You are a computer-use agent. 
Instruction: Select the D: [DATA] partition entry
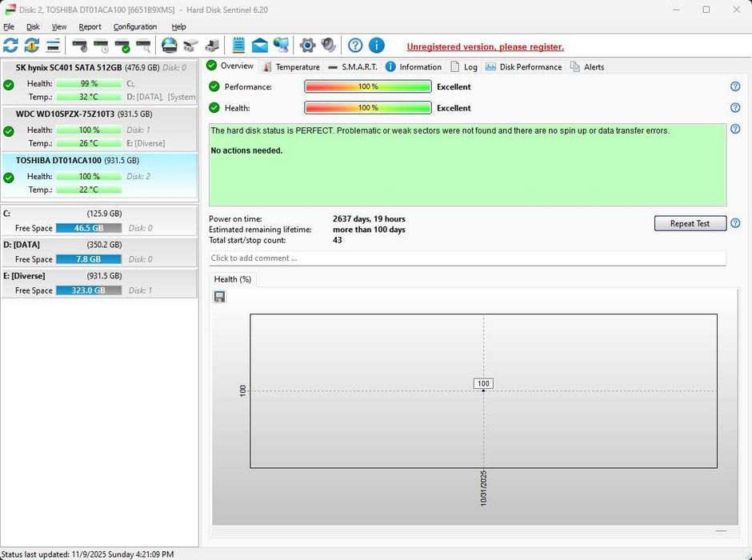pyautogui.click(x=100, y=252)
